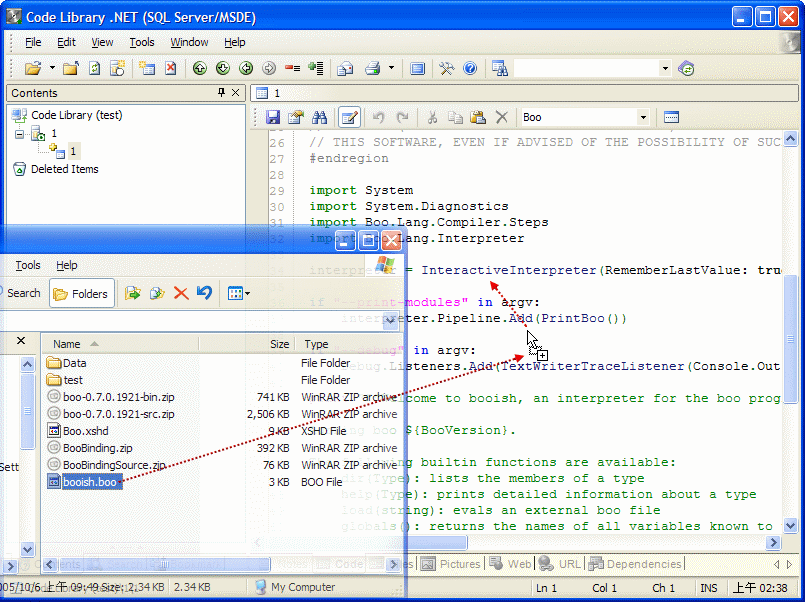Open the Window menu in Code Library
The height and width of the screenshot is (602, 805).
tap(189, 43)
